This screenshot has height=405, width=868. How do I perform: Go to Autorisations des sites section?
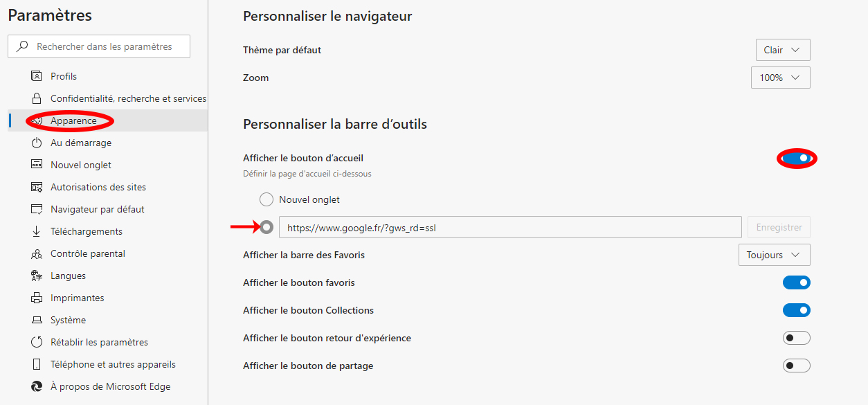(x=98, y=187)
